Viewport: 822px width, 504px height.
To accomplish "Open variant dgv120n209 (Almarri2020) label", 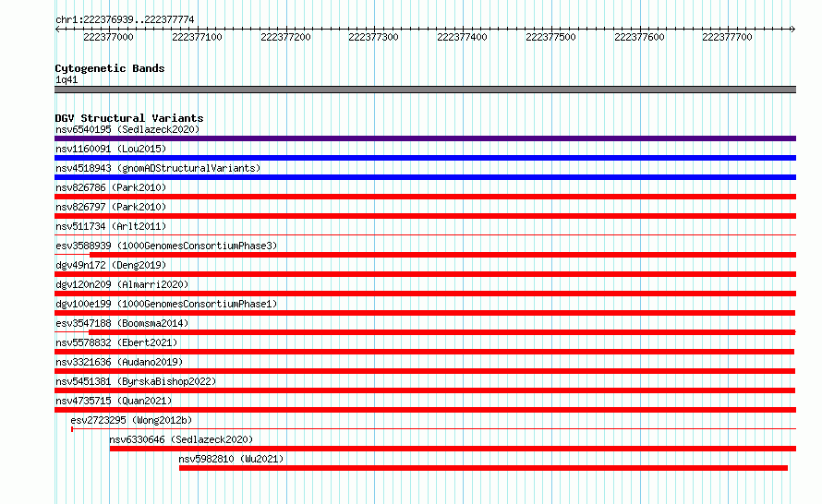I will tap(122, 284).
